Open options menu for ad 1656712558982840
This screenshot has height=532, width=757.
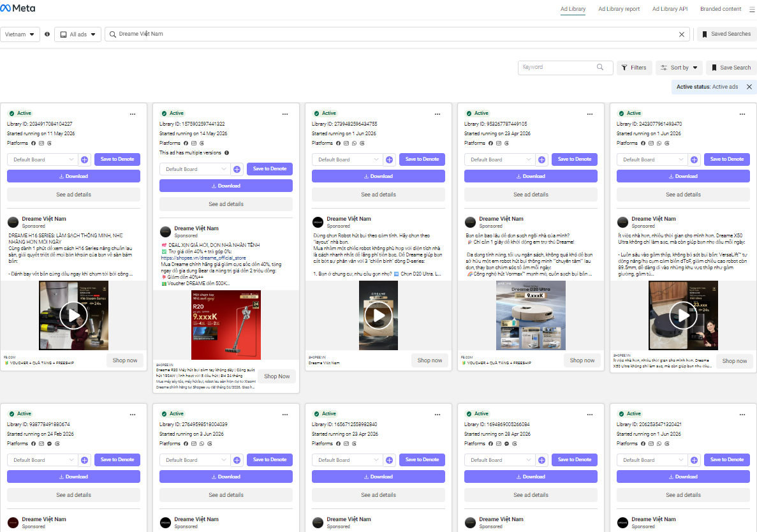pos(437,415)
